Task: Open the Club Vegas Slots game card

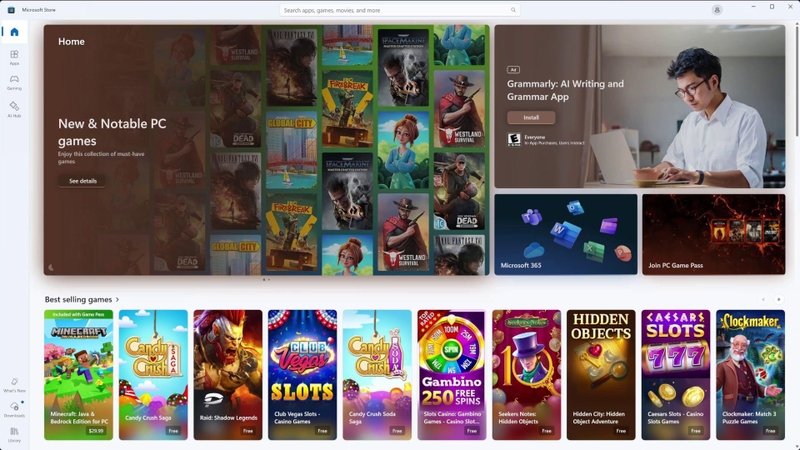Action: (303, 375)
